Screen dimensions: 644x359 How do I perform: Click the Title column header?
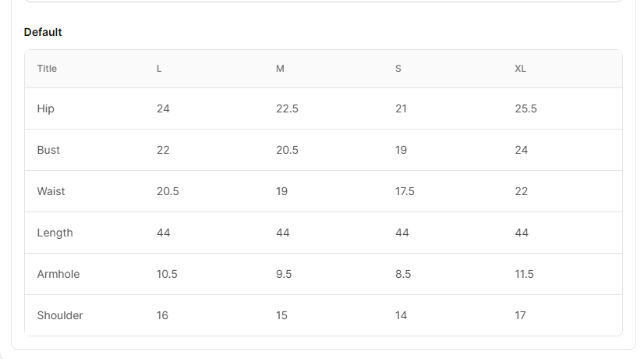click(47, 69)
